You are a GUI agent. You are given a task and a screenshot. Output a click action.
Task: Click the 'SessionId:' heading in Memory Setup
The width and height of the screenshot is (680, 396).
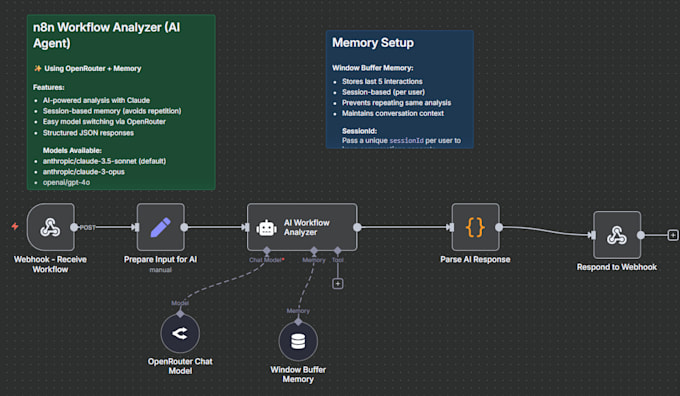tap(360, 131)
